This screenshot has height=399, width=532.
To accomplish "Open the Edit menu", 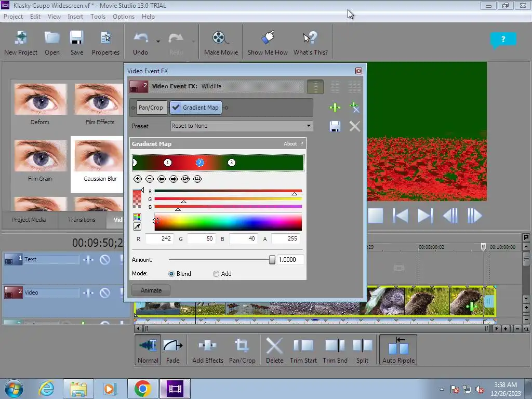I will 35,17.
